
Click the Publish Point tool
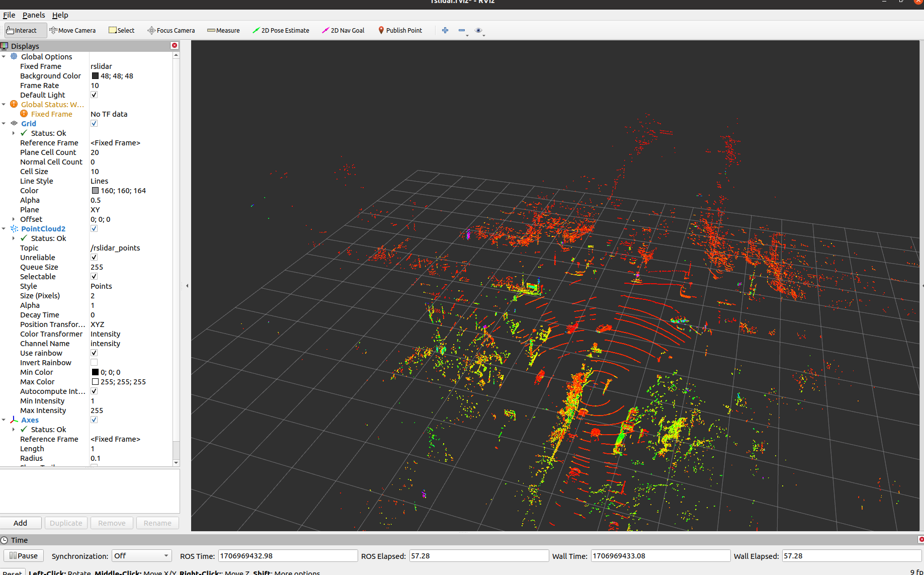(400, 30)
